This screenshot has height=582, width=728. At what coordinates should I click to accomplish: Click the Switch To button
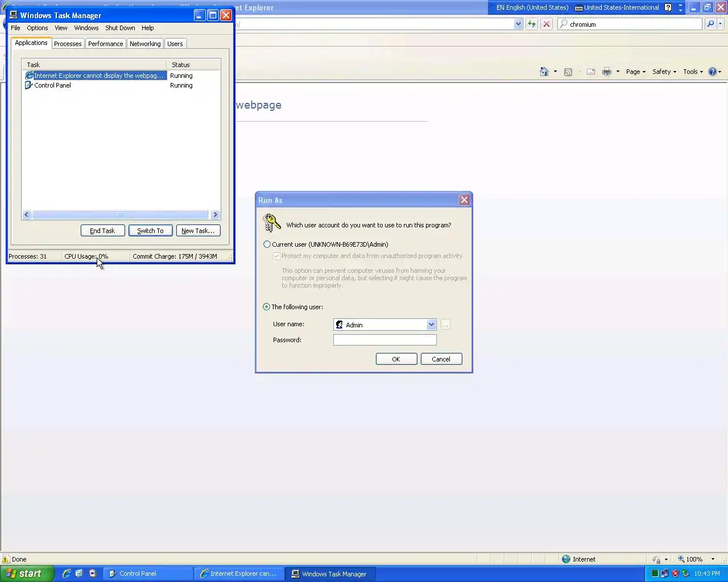pos(150,231)
